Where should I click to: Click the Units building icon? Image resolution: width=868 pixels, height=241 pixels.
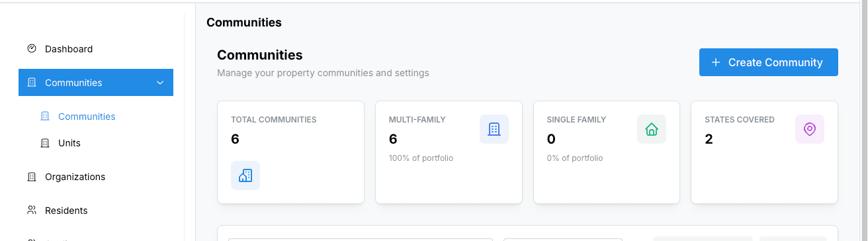(x=45, y=143)
